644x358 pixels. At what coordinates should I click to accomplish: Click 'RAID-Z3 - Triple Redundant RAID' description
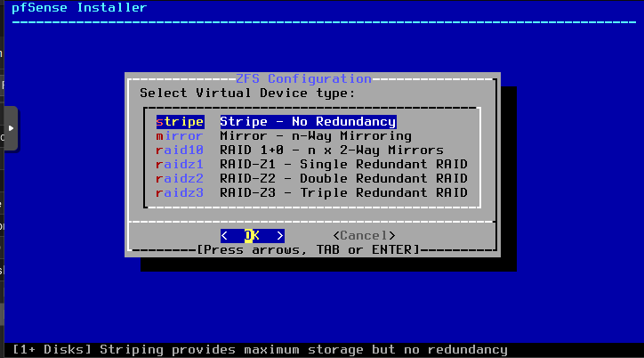[343, 192]
